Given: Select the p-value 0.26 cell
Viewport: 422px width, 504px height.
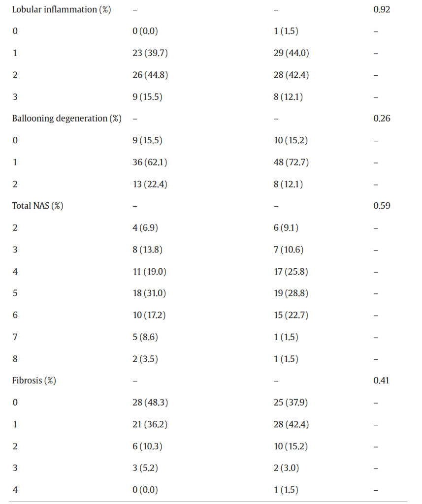Looking at the screenshot, I should 382,119.
